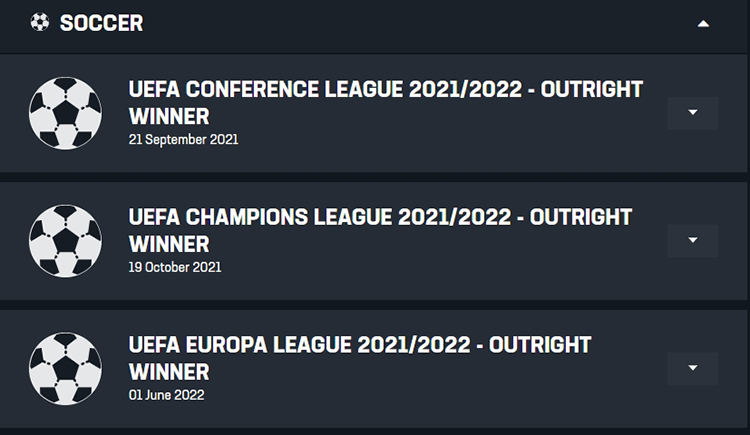Image resolution: width=750 pixels, height=435 pixels.
Task: Expand the UEFA Conference League outright winner dropdown
Action: click(693, 113)
